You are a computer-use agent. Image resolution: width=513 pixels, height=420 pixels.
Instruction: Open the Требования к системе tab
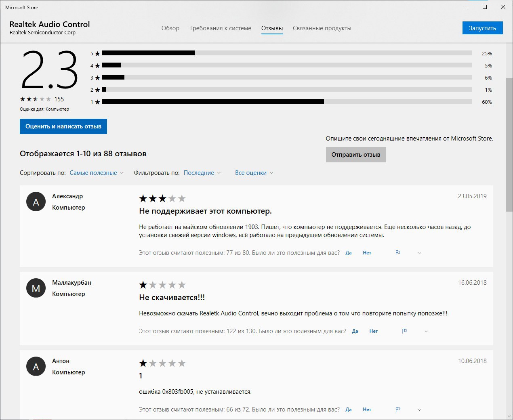coord(220,28)
